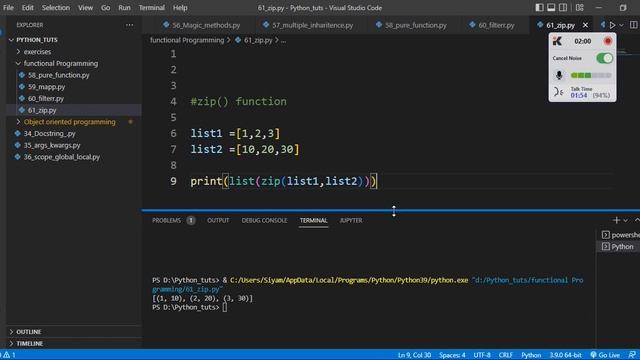Open DEBUG CONSOLE panel tab
The height and width of the screenshot is (360, 640).
(x=264, y=220)
